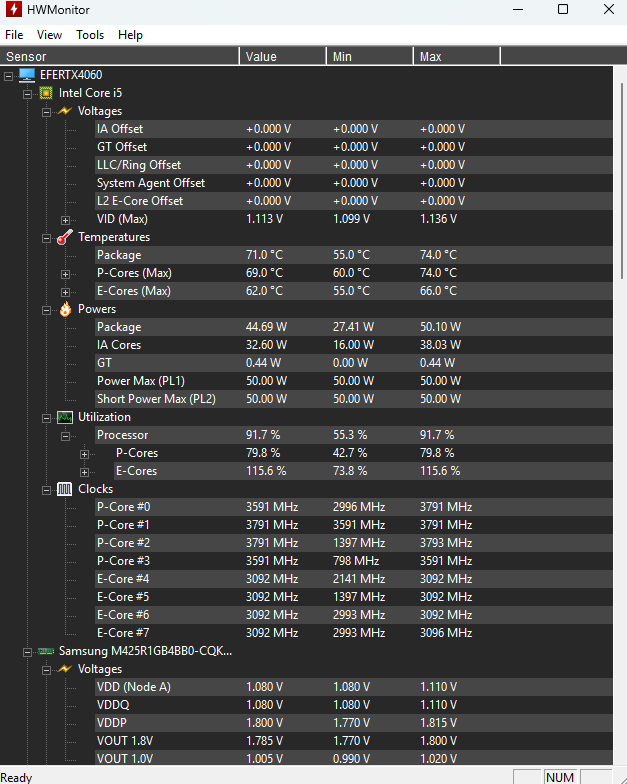
Task: Click the 3793 MHz max clock value
Action: click(x=446, y=543)
